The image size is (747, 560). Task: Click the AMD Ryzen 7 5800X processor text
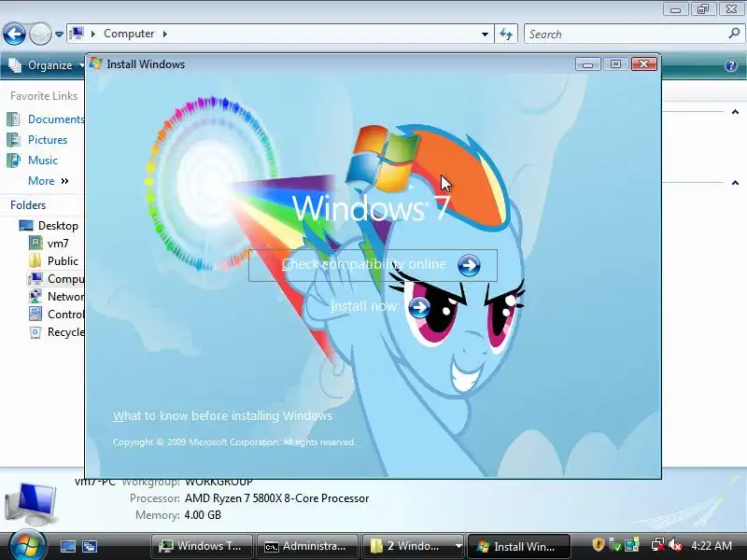tap(276, 498)
